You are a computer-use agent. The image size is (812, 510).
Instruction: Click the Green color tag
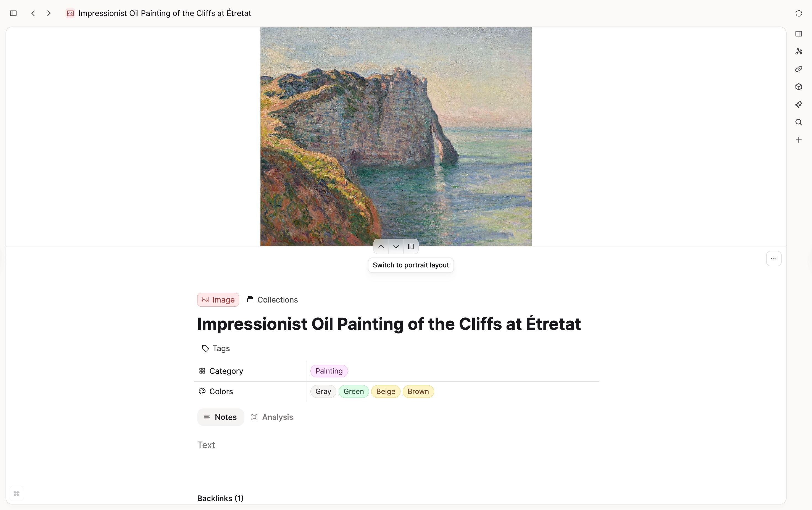click(x=354, y=391)
